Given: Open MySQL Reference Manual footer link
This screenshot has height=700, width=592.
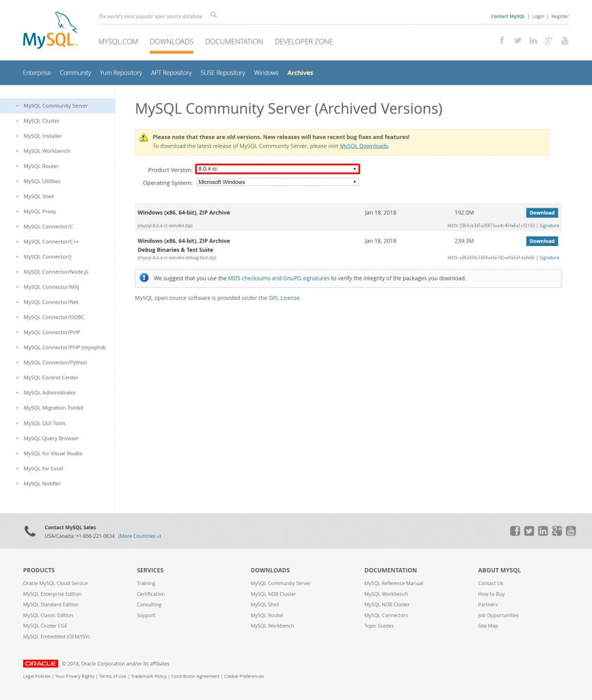Looking at the screenshot, I should point(394,584).
